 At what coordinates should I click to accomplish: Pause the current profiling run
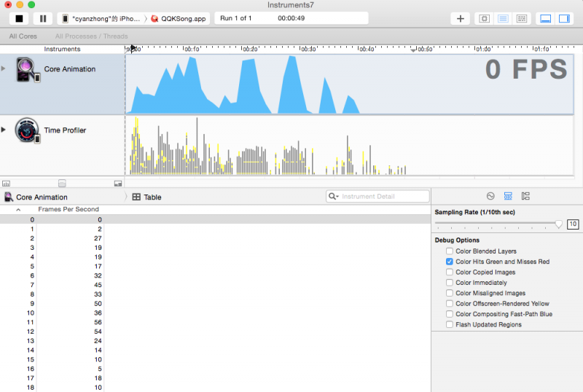(x=42, y=18)
